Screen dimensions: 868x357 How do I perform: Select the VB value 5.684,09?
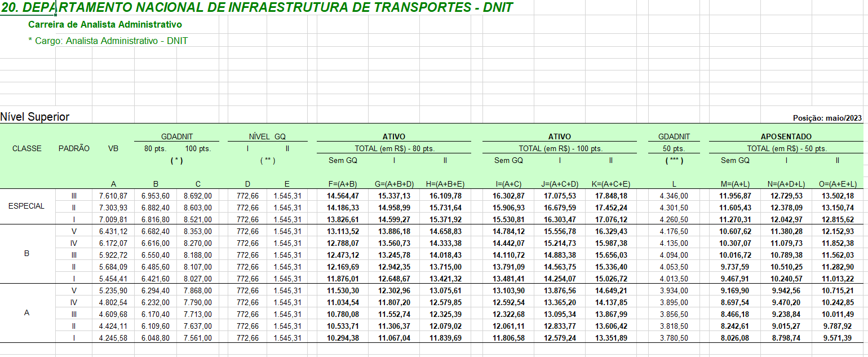113,267
